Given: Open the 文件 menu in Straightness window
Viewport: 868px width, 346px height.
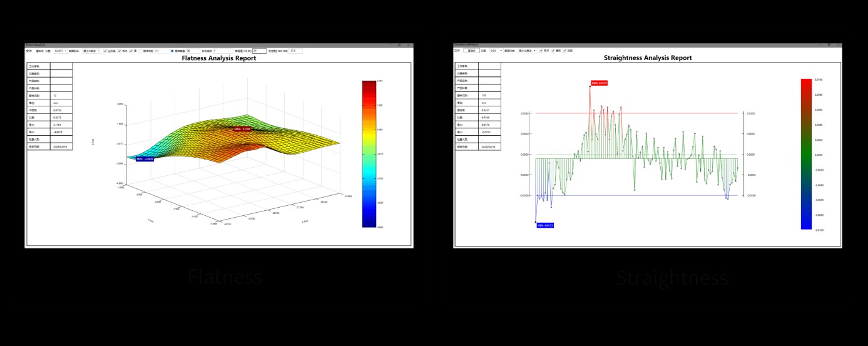Looking at the screenshot, I should (457, 51).
